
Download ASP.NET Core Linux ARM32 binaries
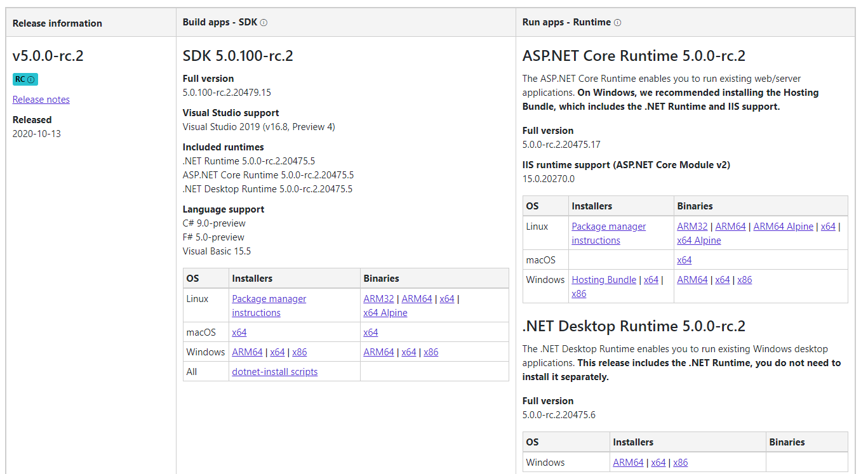click(692, 226)
